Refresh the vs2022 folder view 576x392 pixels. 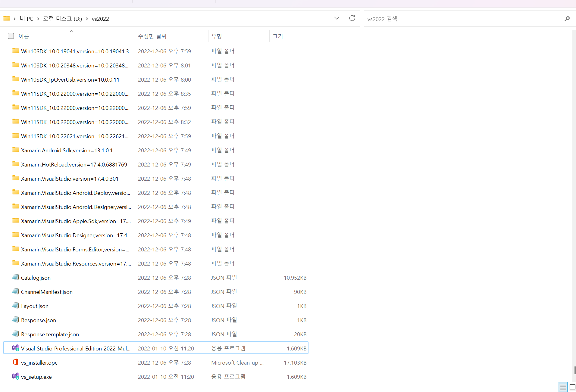(352, 18)
